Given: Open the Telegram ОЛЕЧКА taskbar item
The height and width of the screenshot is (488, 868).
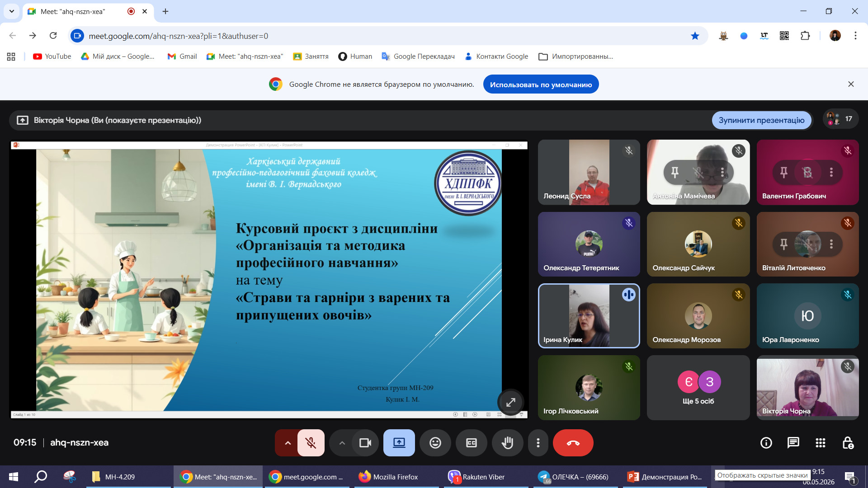Looking at the screenshot, I should (576, 477).
